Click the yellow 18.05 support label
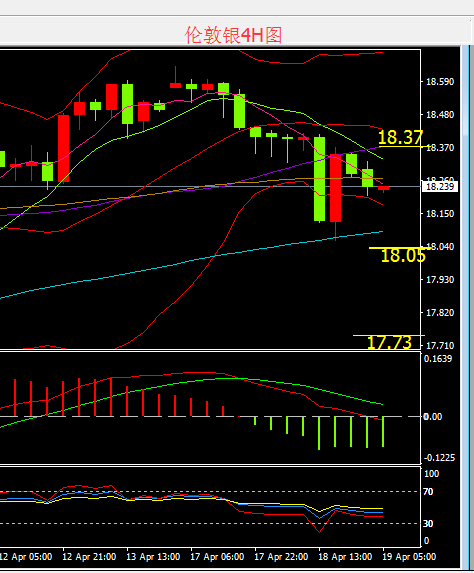This screenshot has width=474, height=573. pyautogui.click(x=403, y=255)
